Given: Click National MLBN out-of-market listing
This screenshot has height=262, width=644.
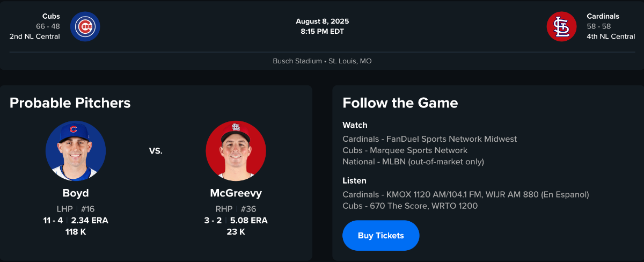Looking at the screenshot, I should pyautogui.click(x=413, y=162).
